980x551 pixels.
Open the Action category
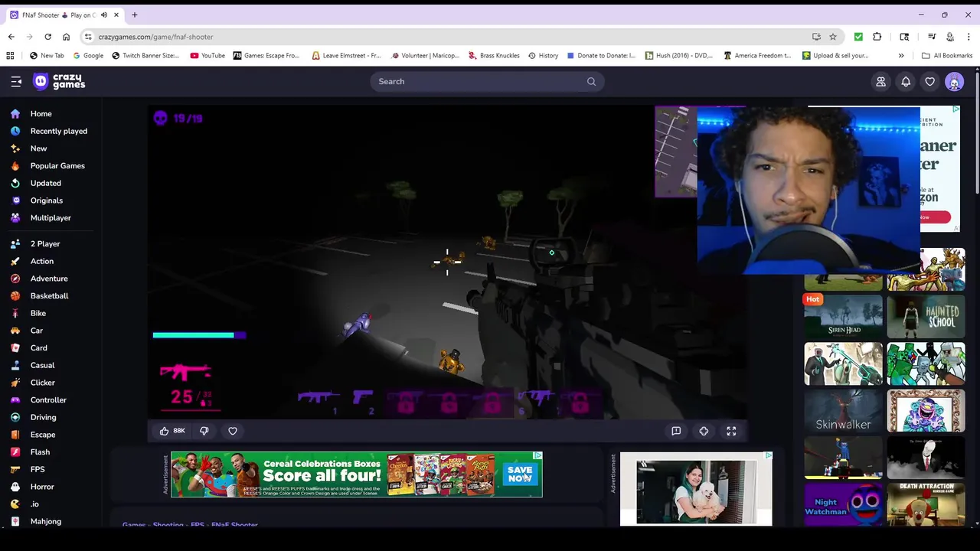41,261
